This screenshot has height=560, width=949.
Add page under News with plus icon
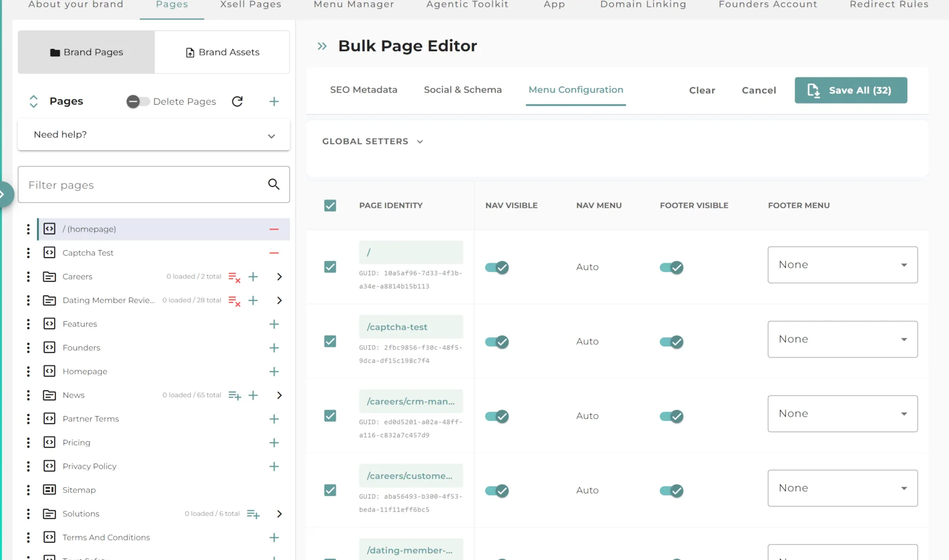coord(253,395)
